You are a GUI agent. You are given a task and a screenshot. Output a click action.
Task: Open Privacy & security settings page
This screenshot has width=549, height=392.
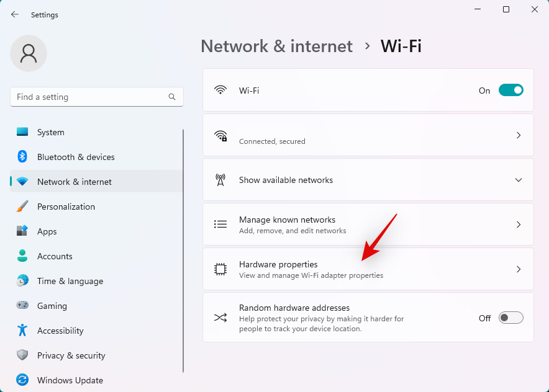(71, 355)
